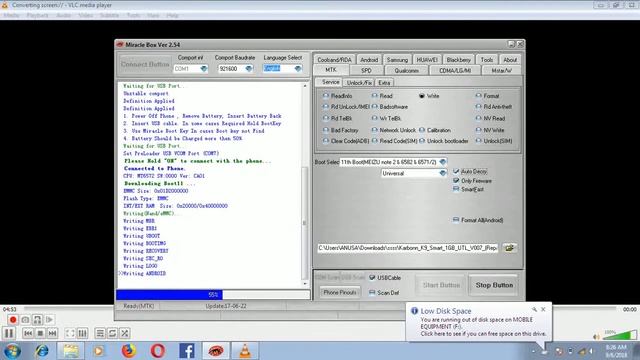640x360 pixels.
Task: Launch Firefox from taskbar
Action: (129, 351)
